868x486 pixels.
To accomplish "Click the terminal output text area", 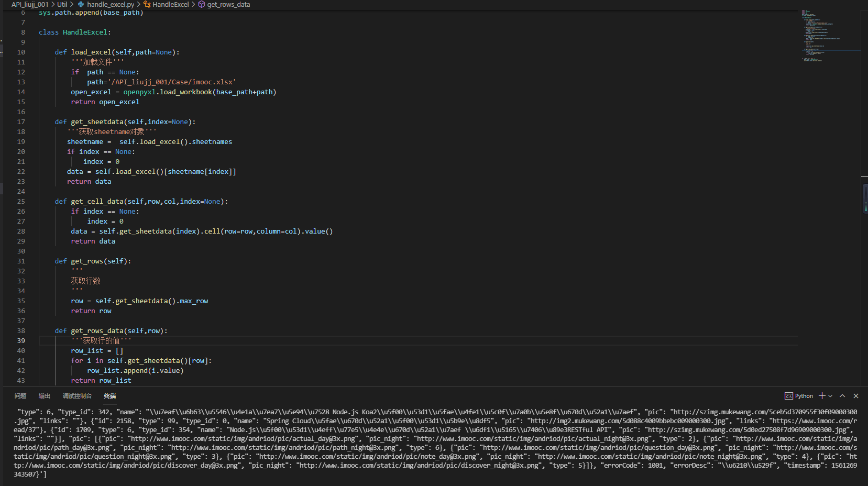I will coord(435,443).
